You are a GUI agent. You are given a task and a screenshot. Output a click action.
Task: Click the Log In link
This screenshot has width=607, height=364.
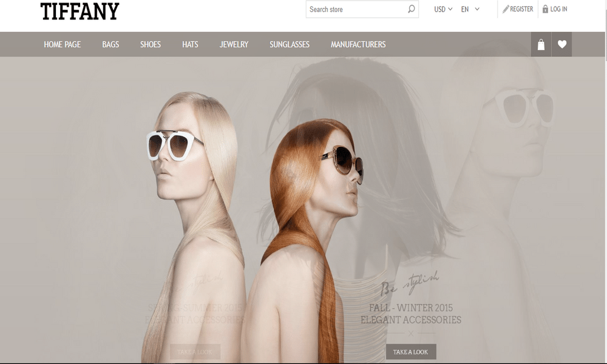click(x=558, y=9)
